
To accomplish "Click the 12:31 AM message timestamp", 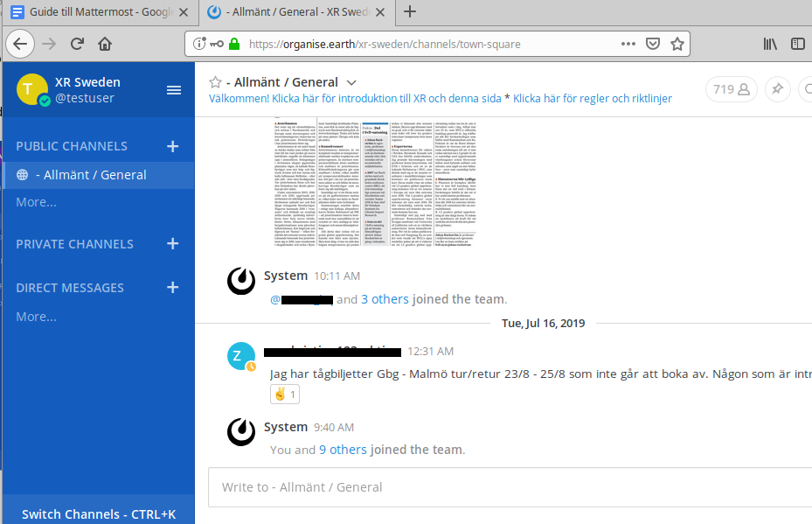I will (430, 352).
